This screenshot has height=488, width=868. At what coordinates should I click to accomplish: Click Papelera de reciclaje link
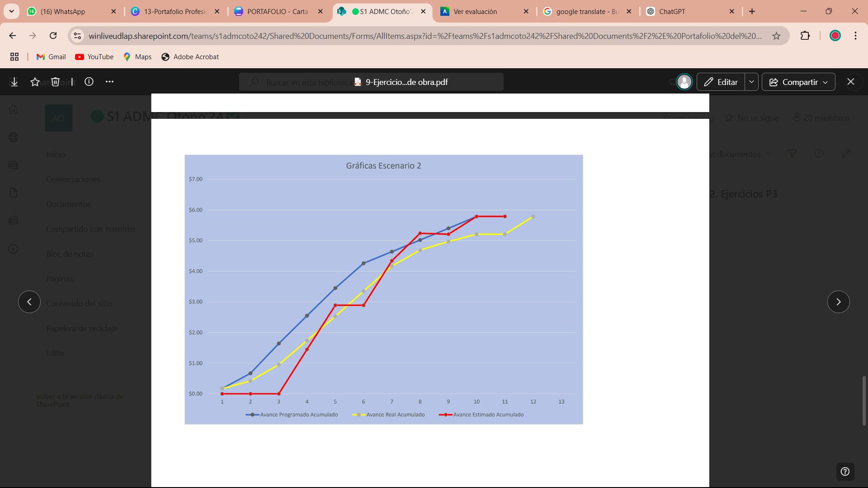pyautogui.click(x=82, y=328)
